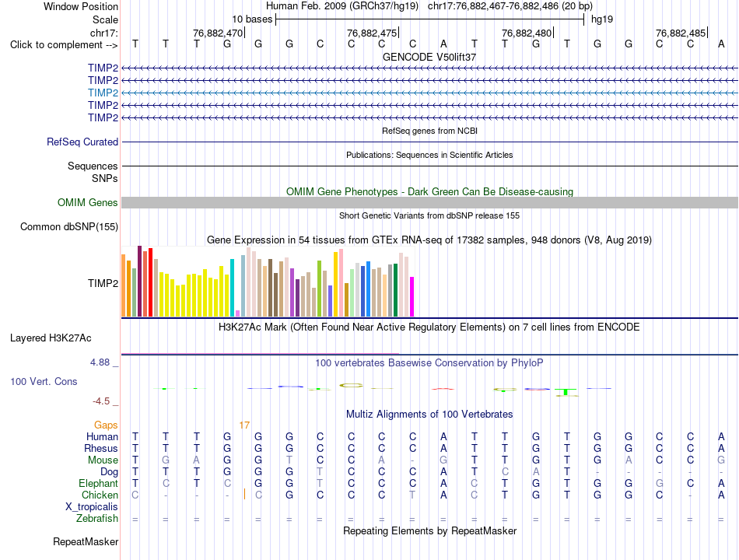Image resolution: width=739 pixels, height=560 pixels.
Task: Click the orange Gaps label
Action: coord(106,425)
